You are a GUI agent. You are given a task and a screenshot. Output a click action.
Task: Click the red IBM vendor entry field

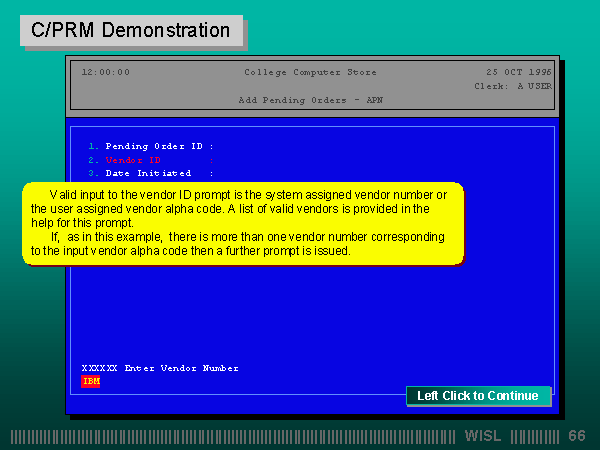[x=91, y=381]
